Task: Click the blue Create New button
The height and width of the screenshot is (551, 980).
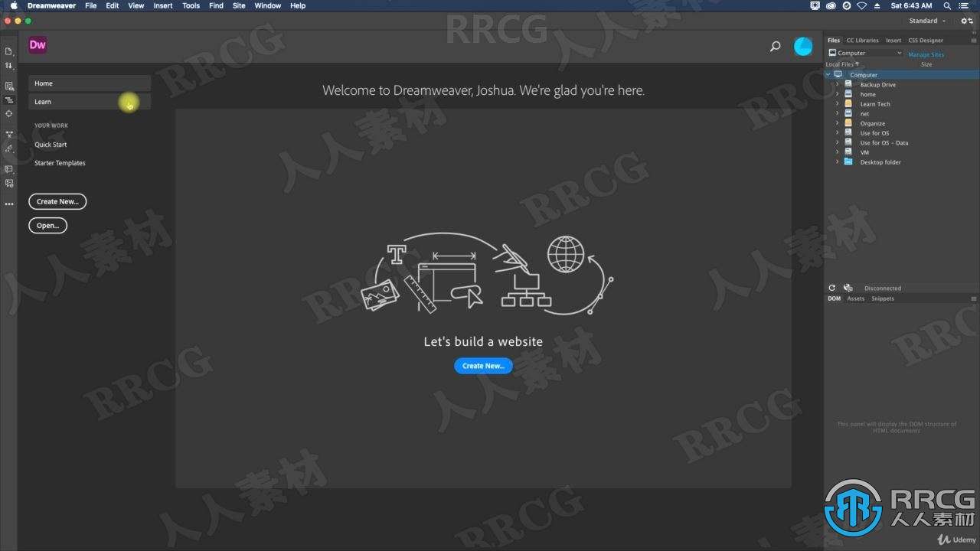Action: click(x=483, y=366)
